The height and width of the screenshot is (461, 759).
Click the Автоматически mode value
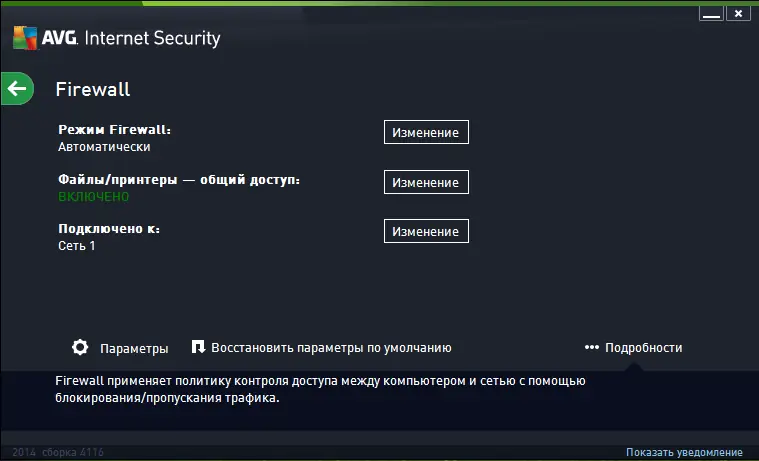(x=104, y=147)
